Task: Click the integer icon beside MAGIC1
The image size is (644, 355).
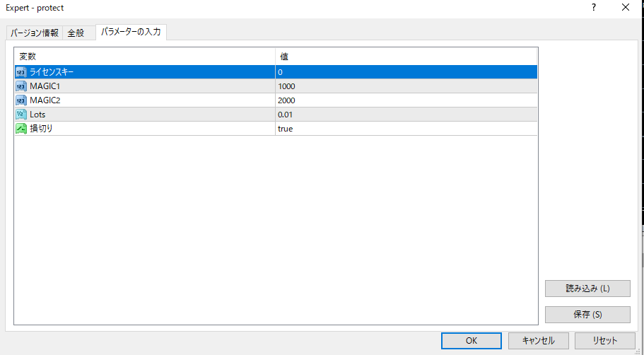Action: 21,86
